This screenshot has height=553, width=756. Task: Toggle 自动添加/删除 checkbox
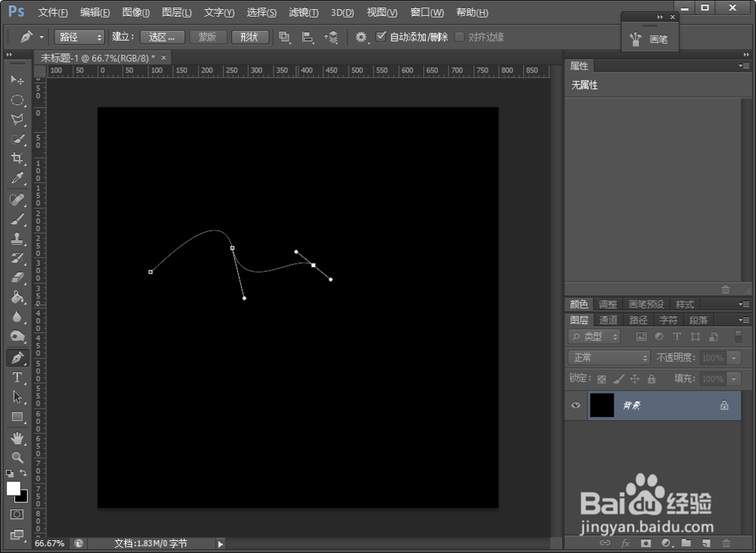381,36
